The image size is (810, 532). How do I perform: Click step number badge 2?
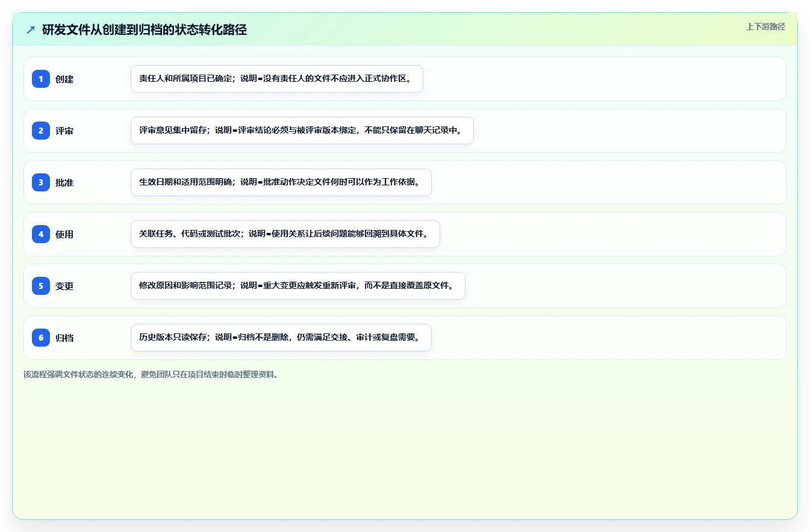[41, 131]
